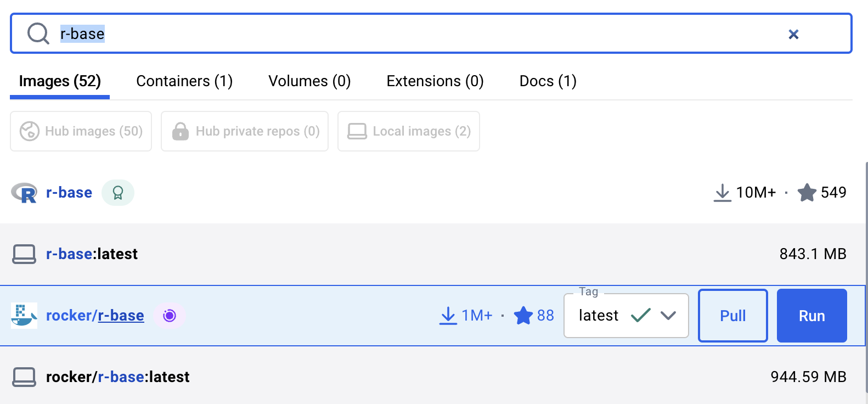
Task: Click the purple sponsored OSS badge
Action: 170,316
